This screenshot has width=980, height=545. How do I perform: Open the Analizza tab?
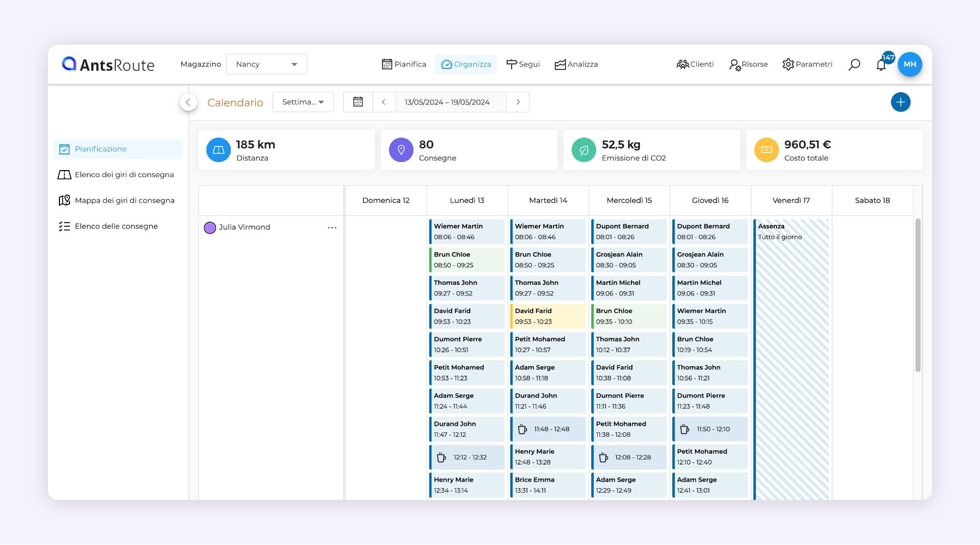click(576, 64)
